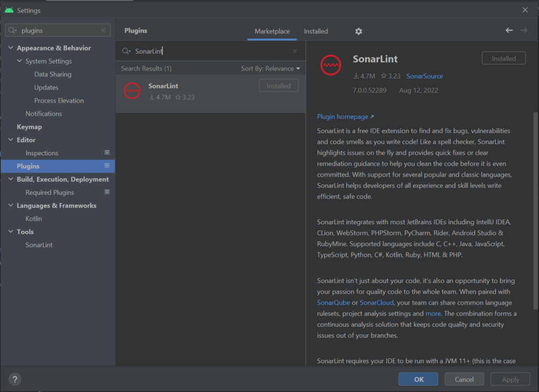Switch to the Marketplace tab

[x=272, y=31]
